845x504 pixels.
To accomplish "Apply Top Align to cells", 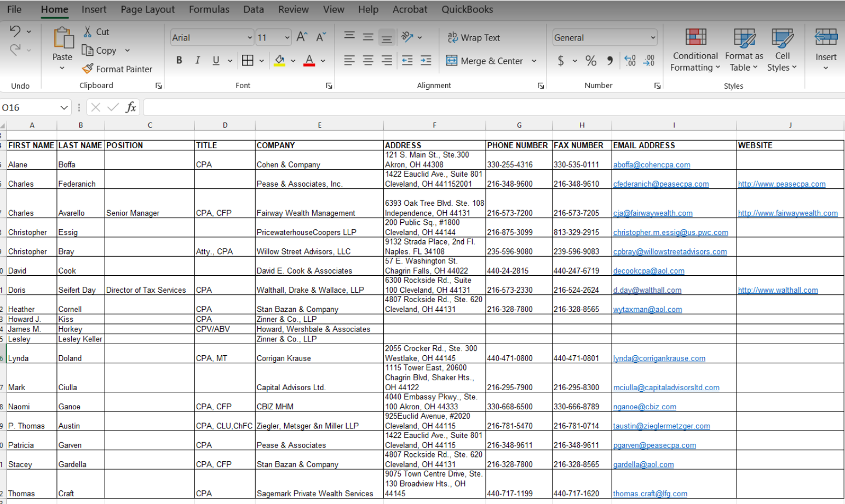I will pyautogui.click(x=349, y=37).
